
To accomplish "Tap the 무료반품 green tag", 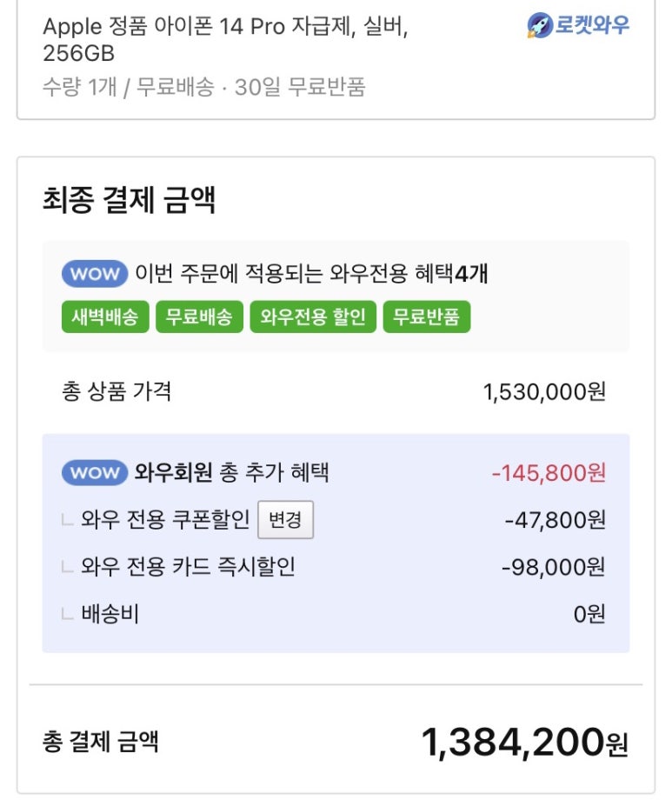I will 427,317.
